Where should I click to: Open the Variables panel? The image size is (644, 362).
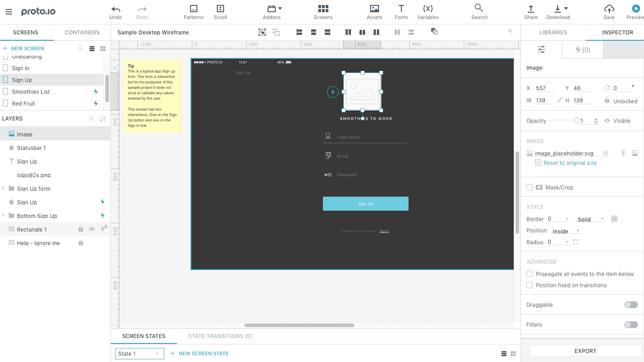(x=428, y=9)
